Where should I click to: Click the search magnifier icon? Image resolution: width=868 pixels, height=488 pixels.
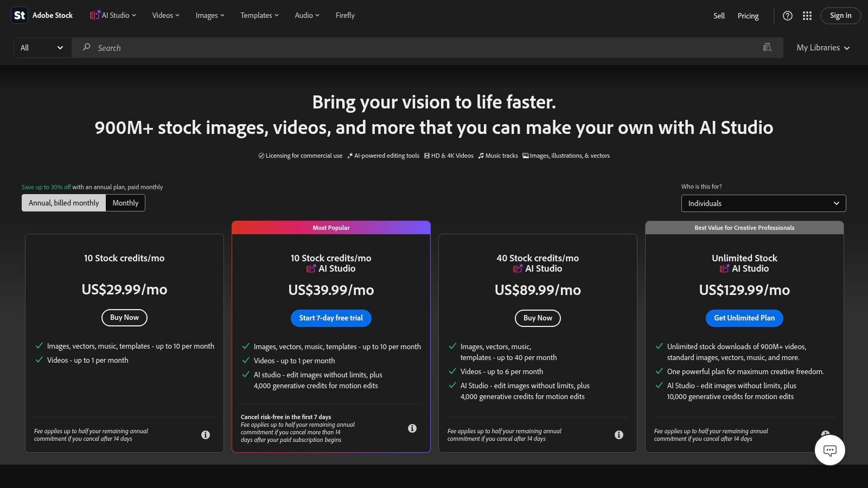coord(86,48)
